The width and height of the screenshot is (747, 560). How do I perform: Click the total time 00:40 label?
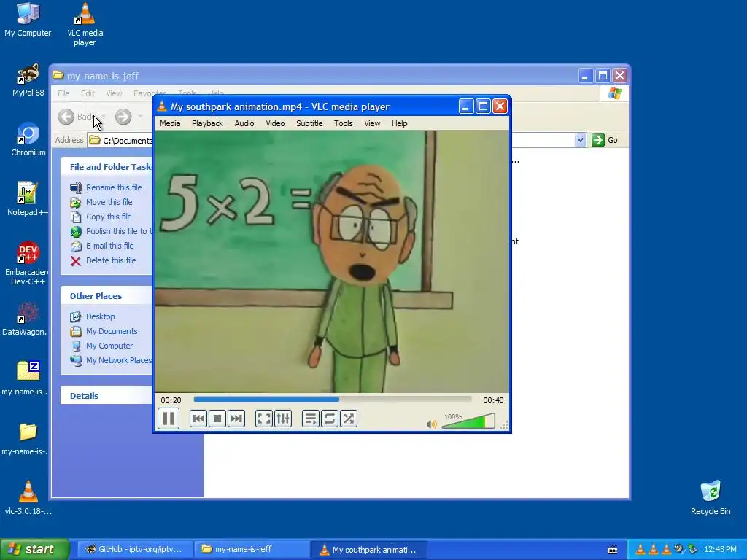click(493, 400)
